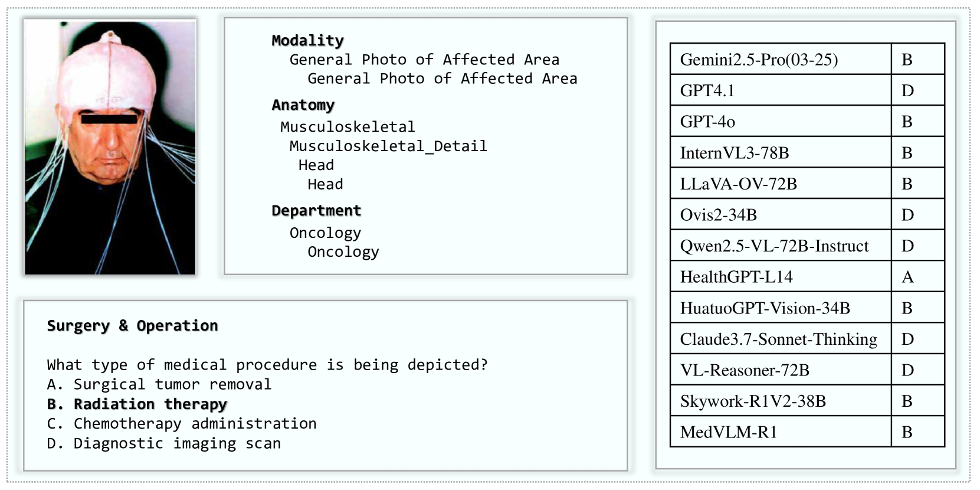Click the Surgery & Operation heading
980x490 pixels.
tap(132, 326)
